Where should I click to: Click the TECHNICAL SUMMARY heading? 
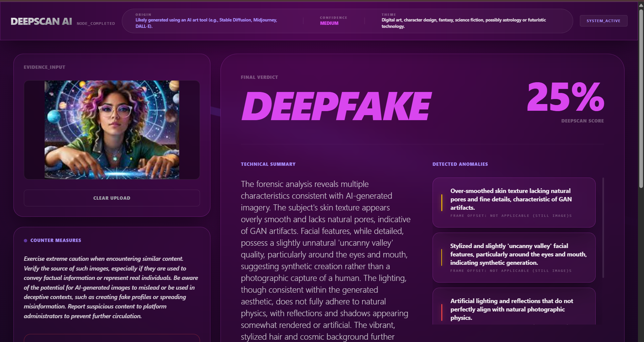(x=268, y=164)
